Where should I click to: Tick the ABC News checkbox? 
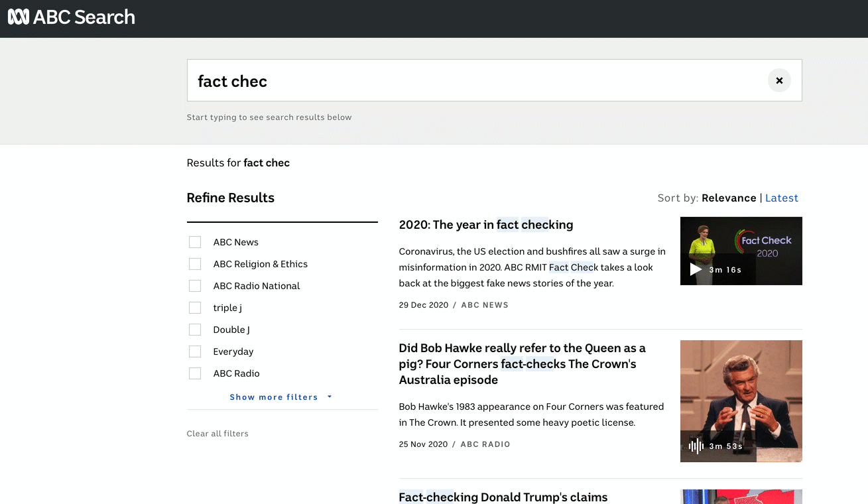[x=195, y=242]
